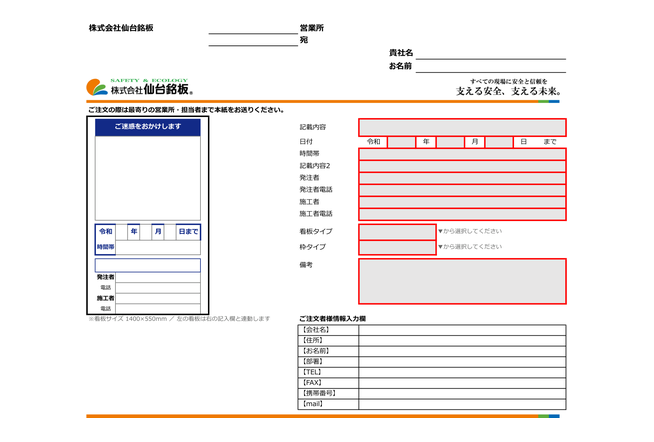Click the blank line before 宛
The height and width of the screenshot is (442, 654).
pos(253,40)
